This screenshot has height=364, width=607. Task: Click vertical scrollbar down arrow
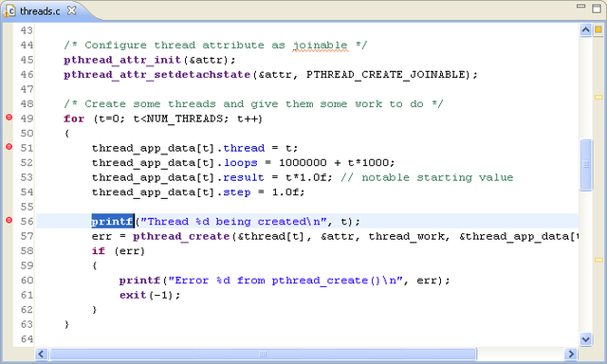[586, 339]
